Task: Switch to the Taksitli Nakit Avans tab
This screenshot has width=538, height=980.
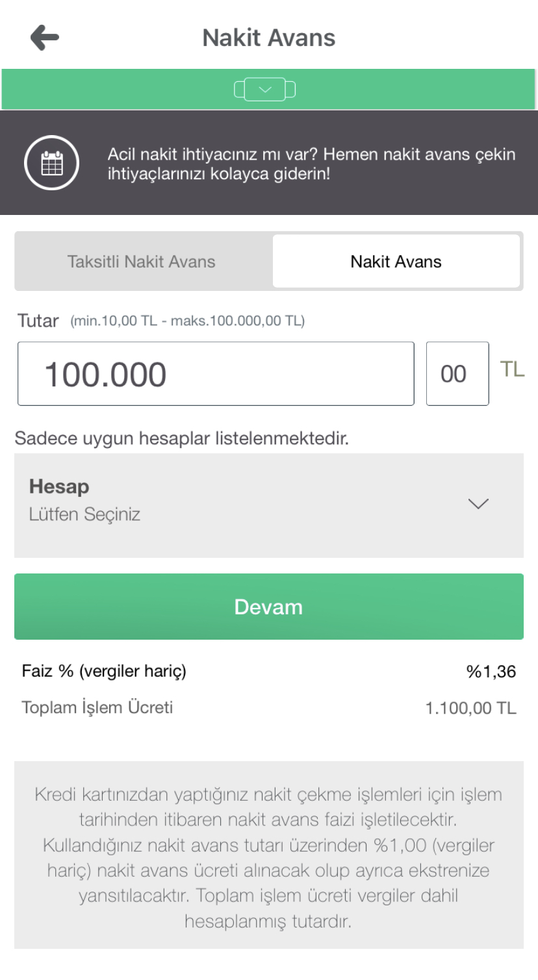Action: point(142,262)
